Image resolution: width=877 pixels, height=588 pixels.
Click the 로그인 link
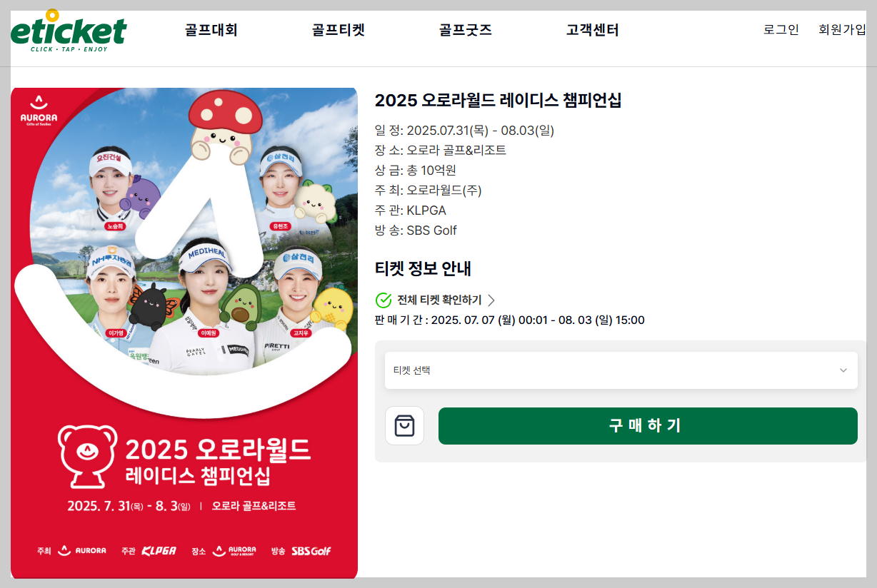[x=781, y=30]
